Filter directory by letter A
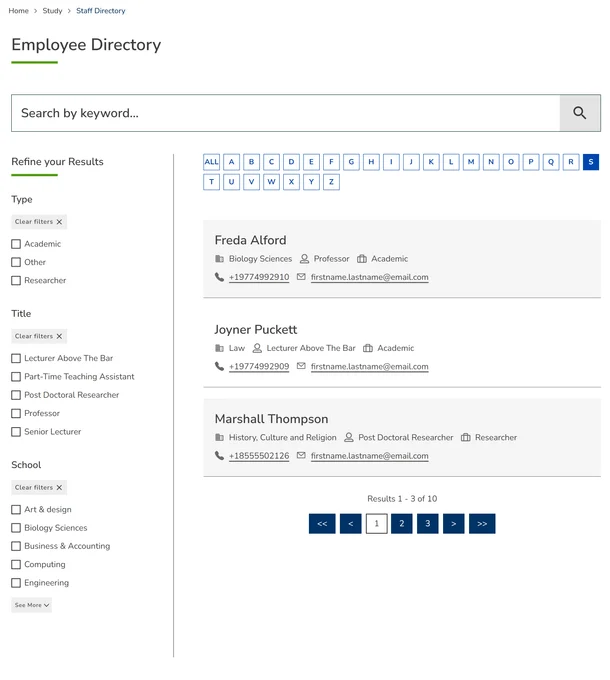The width and height of the screenshot is (610, 680). pyautogui.click(x=232, y=162)
